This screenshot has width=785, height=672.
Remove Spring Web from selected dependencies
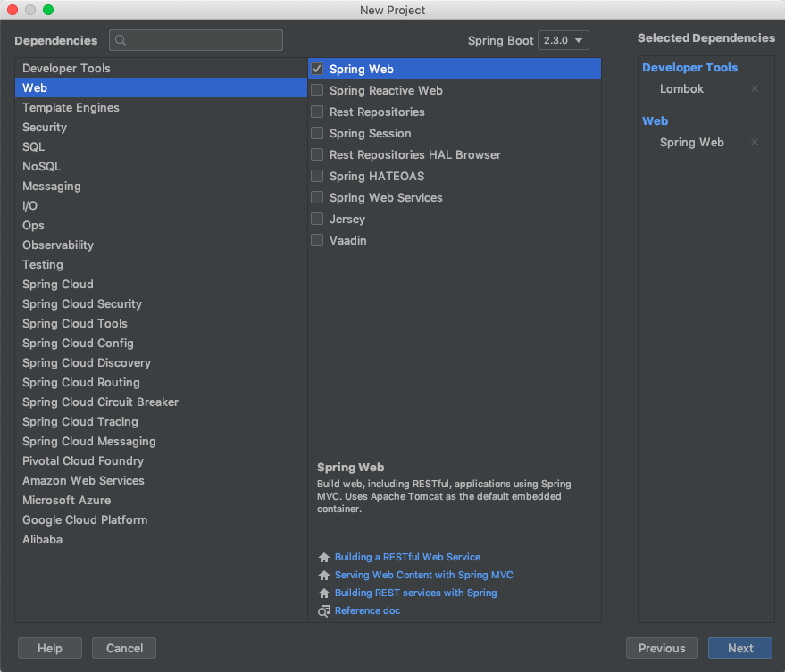point(755,142)
